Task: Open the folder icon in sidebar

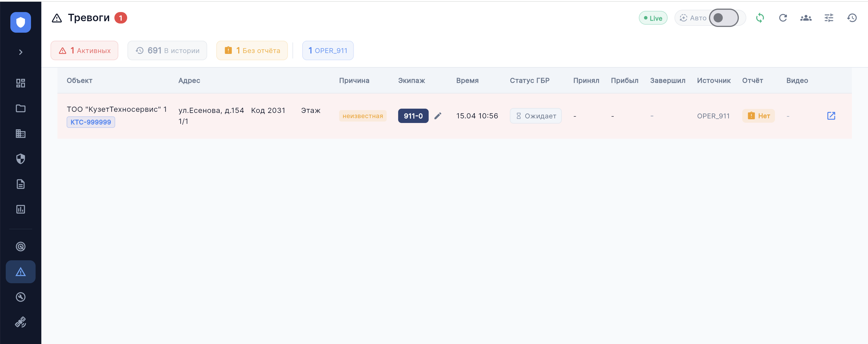Action: [x=21, y=108]
